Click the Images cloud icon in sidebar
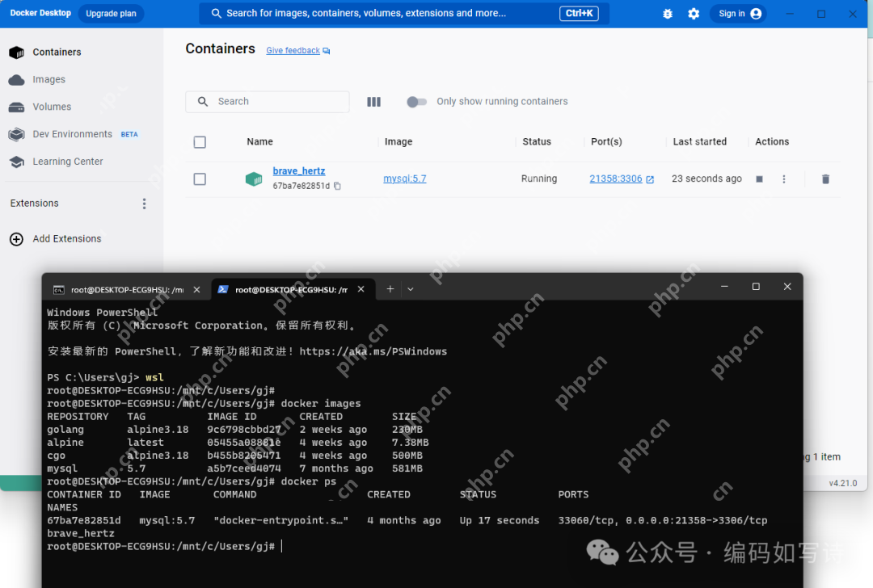 (17, 80)
